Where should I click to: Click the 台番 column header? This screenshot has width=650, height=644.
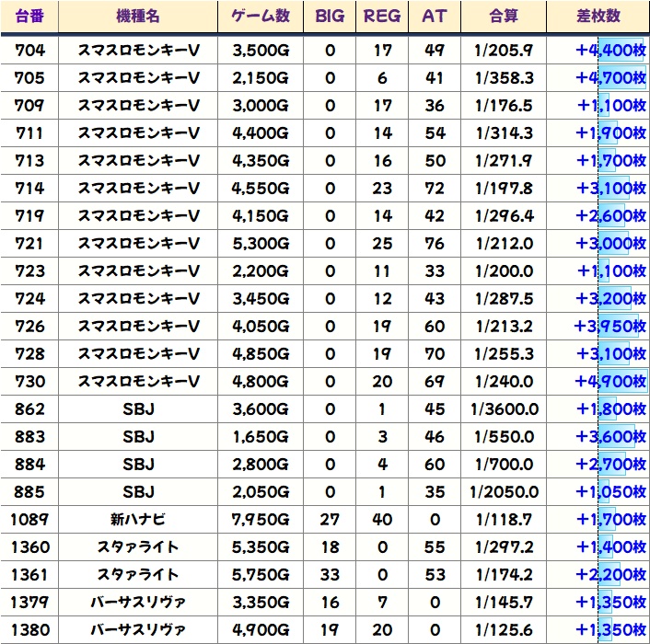29,17
